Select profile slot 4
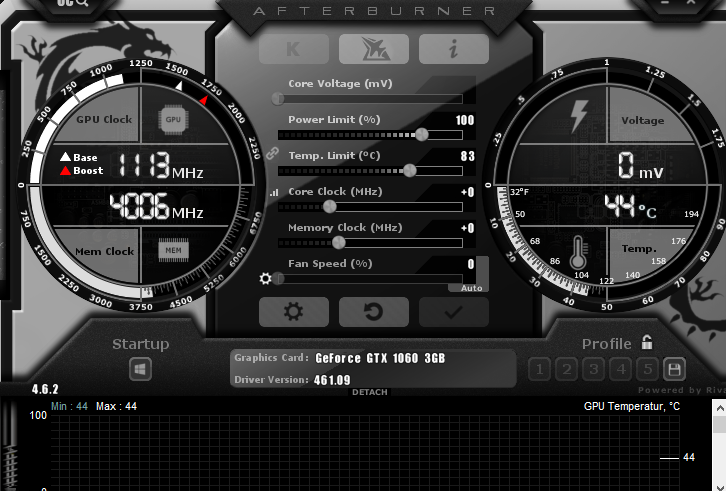726x491 pixels. (x=620, y=369)
